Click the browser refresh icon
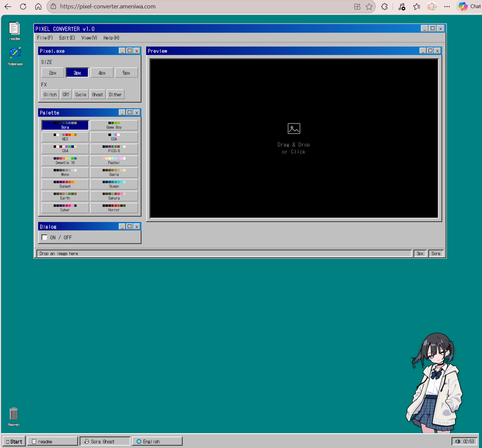 23,6
